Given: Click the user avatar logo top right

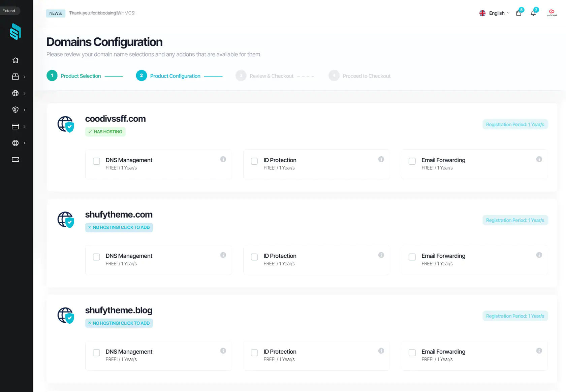Looking at the screenshot, I should pos(552,13).
